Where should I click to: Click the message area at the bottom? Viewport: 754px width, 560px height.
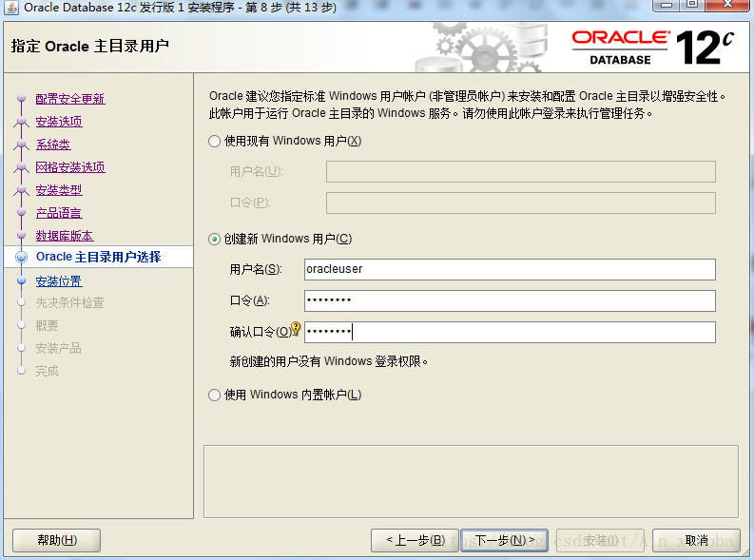[471, 482]
